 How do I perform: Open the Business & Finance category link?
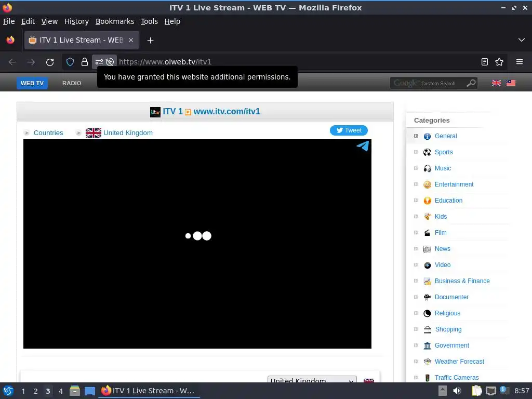[462, 281]
